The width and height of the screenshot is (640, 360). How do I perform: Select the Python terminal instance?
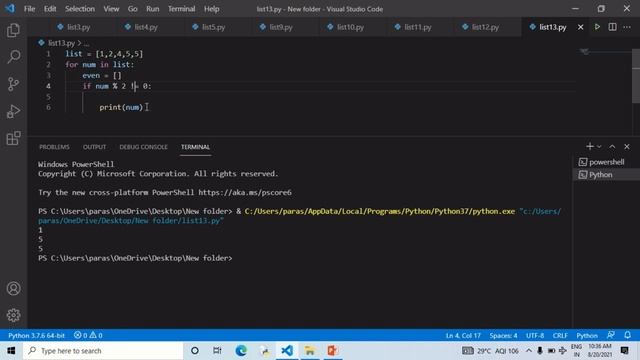point(606,175)
